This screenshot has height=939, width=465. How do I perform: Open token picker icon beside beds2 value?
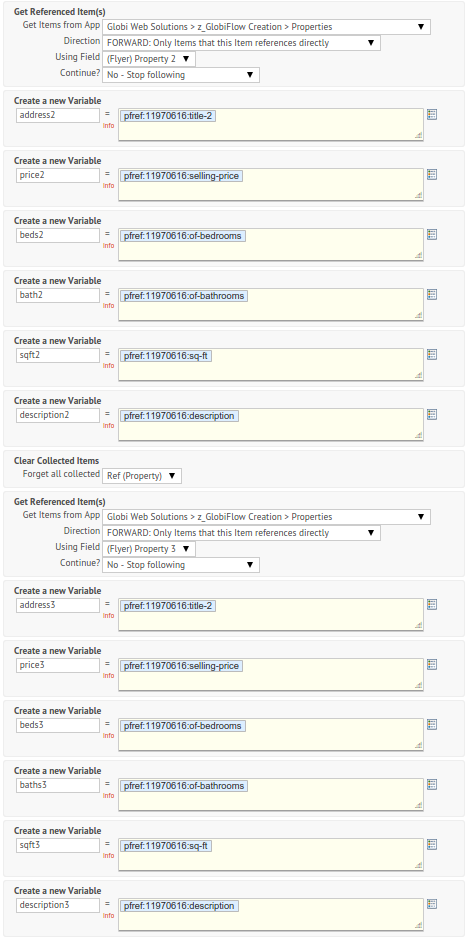pyautogui.click(x=431, y=234)
